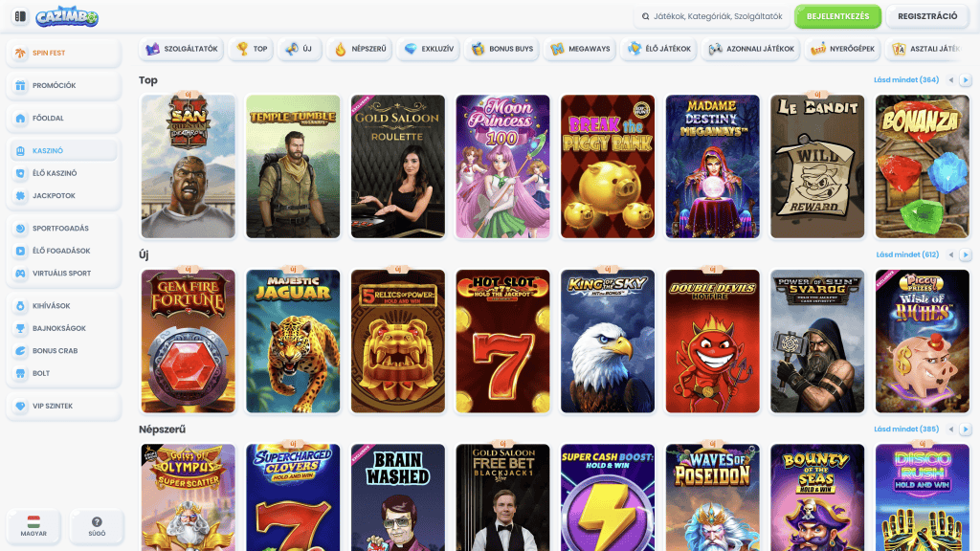Screen dimensions: 980x551
Task: Open the Cazimbo logo home link
Action: 67,17
